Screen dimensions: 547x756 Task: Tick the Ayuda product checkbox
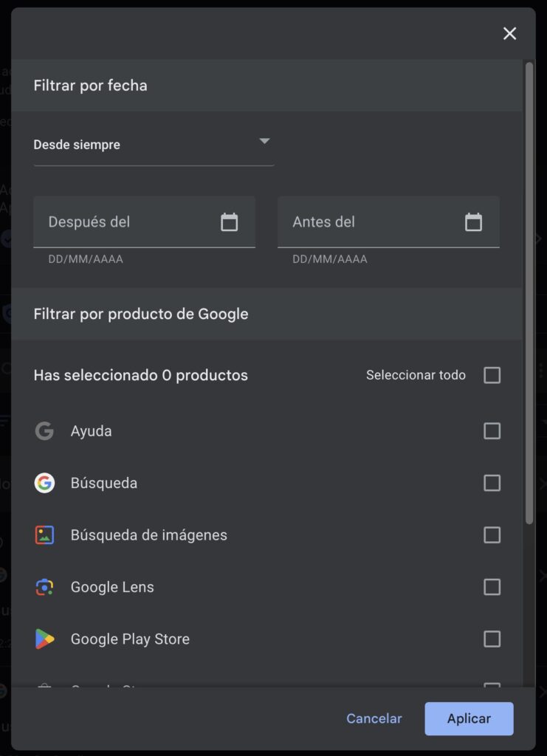(x=492, y=430)
